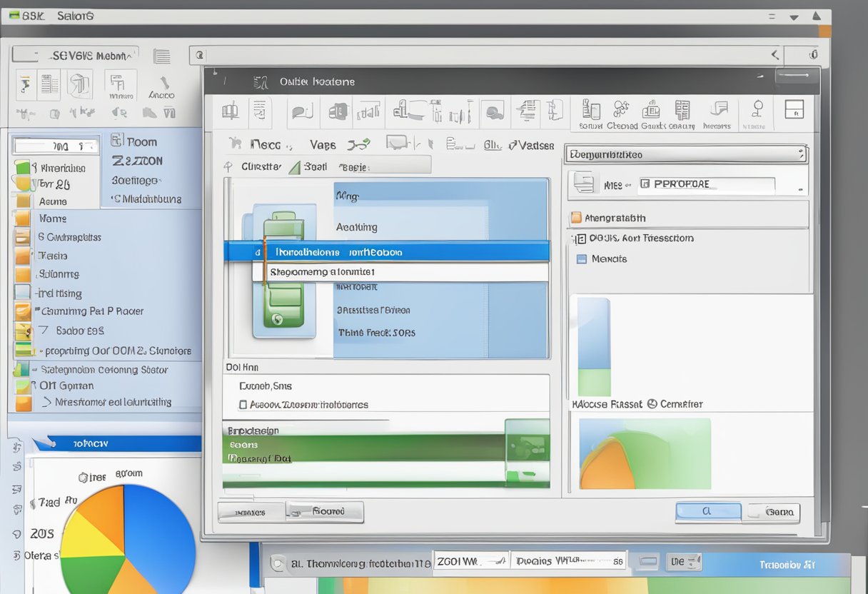
Task: Click the speech bubble icon in dialog toolbar
Action: click(302, 112)
